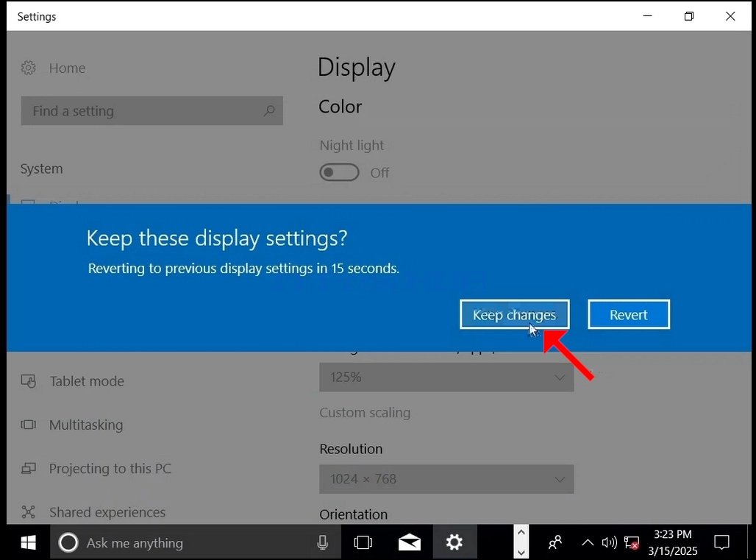Screen dimensions: 756x560
Task: Click the Color section heading
Action: pos(340,107)
